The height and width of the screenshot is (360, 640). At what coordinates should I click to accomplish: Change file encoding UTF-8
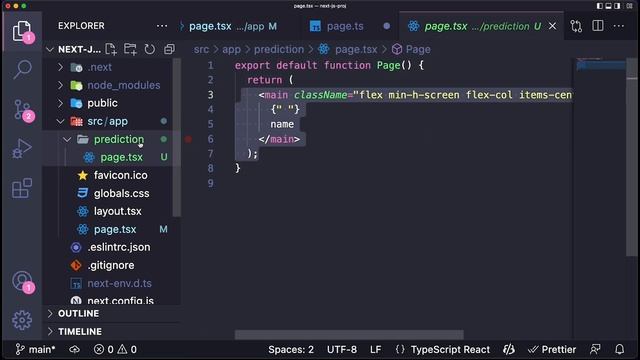[342, 349]
